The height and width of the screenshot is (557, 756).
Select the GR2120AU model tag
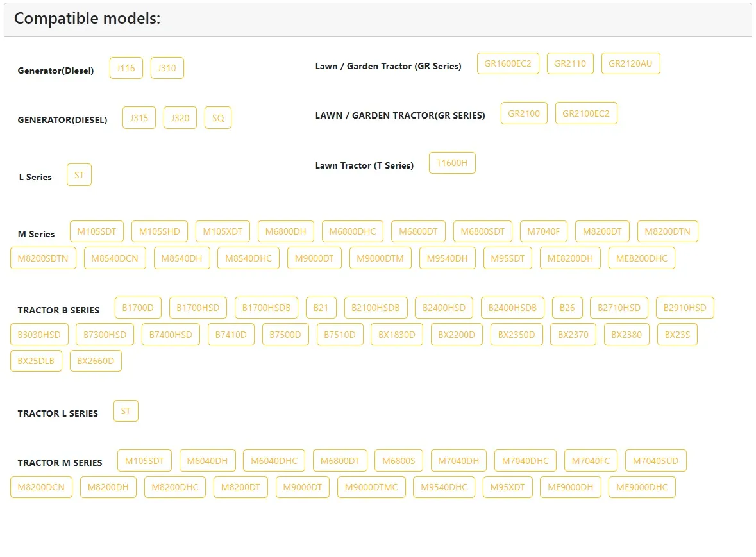pos(630,63)
